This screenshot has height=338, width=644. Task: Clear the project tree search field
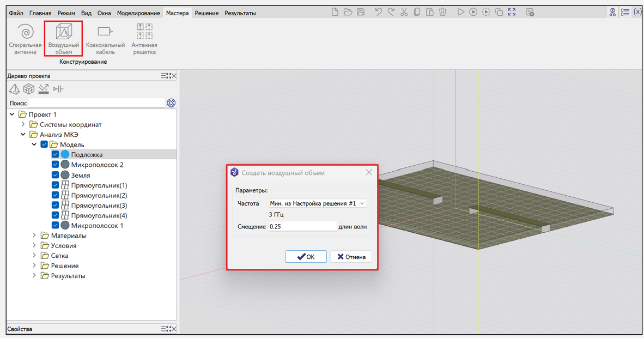point(171,103)
